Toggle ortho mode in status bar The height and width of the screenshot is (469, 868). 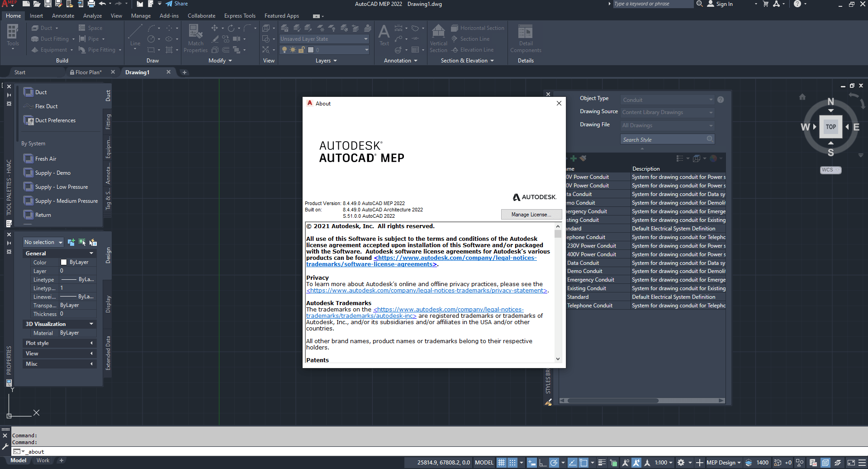(543, 462)
